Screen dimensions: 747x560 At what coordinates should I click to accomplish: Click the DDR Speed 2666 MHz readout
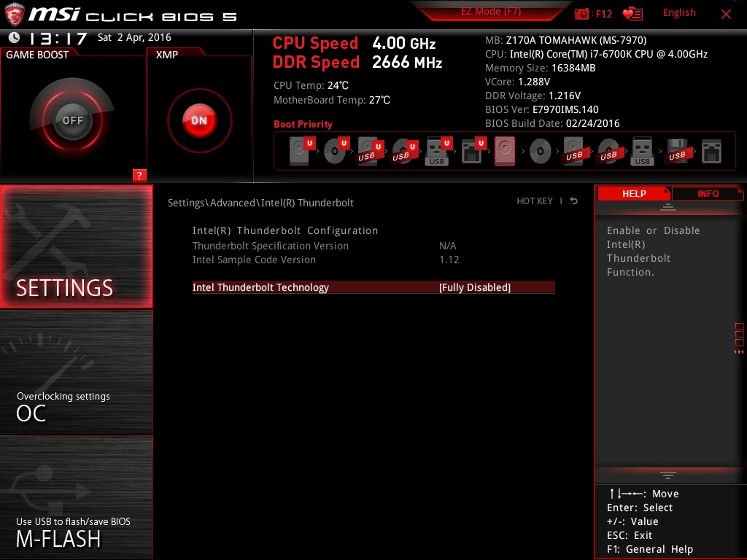(357, 63)
